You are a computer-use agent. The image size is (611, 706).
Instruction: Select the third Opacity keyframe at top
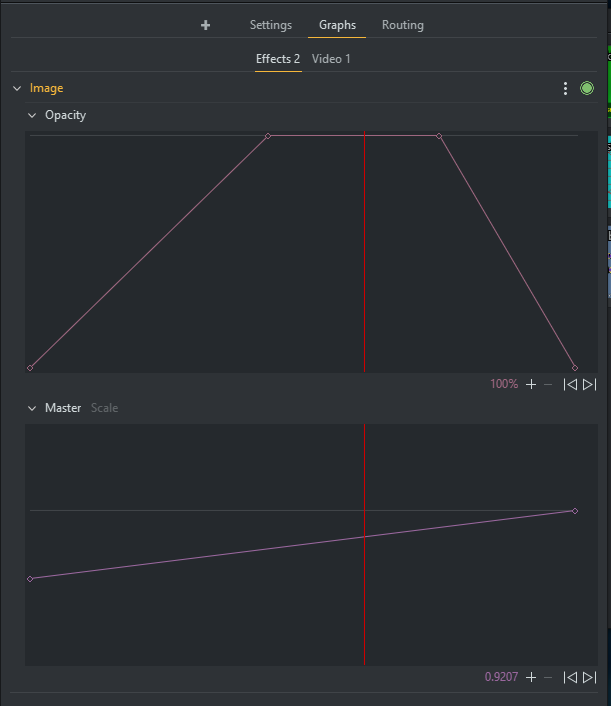(x=439, y=136)
